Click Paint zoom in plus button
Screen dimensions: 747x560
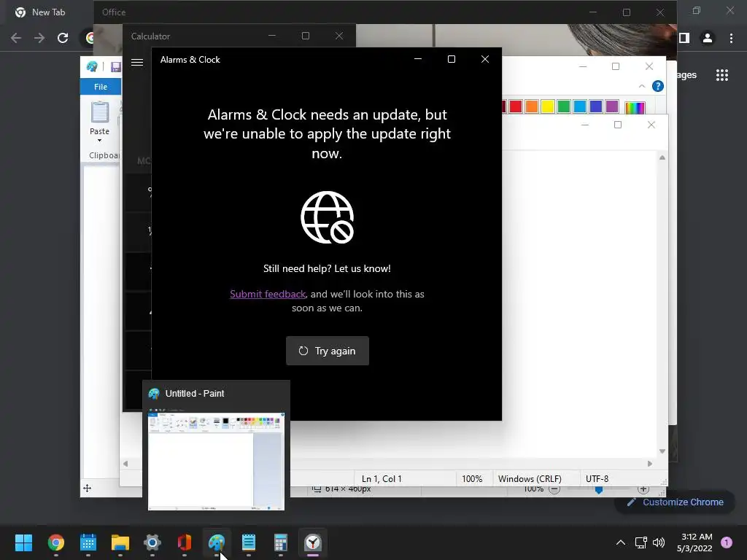pos(643,489)
